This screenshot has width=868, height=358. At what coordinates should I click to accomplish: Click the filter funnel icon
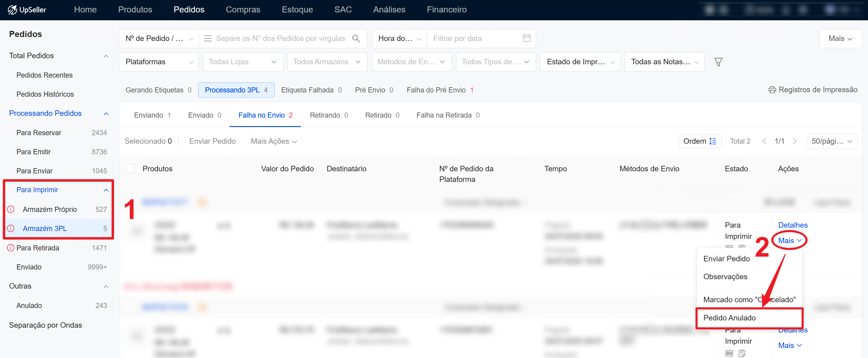pos(718,62)
